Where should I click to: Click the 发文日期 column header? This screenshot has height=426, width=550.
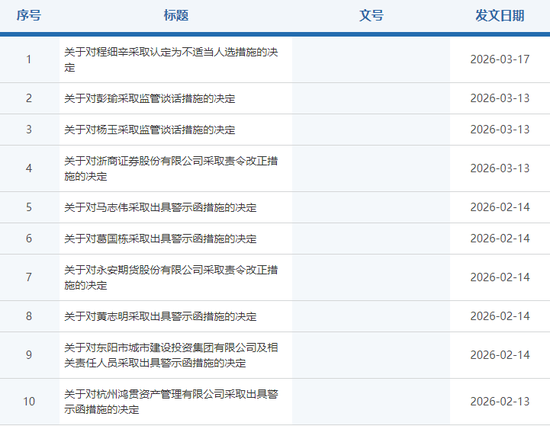point(499,15)
